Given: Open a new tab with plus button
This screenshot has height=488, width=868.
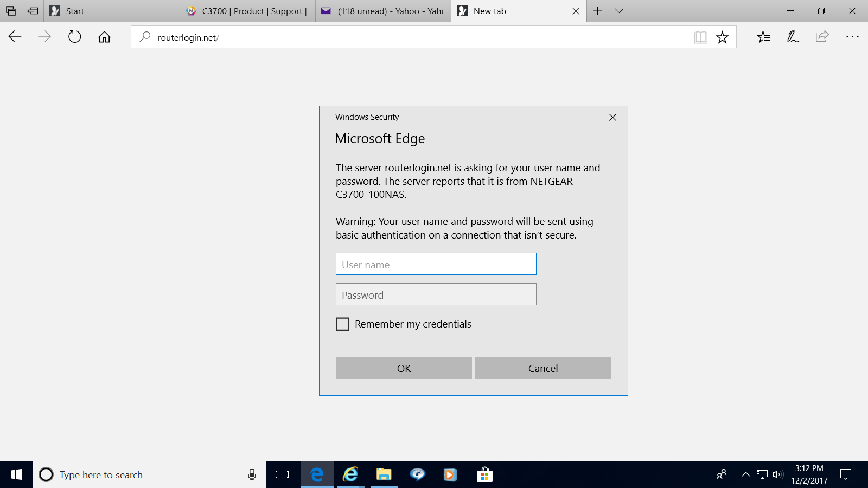Looking at the screenshot, I should pos(597,11).
